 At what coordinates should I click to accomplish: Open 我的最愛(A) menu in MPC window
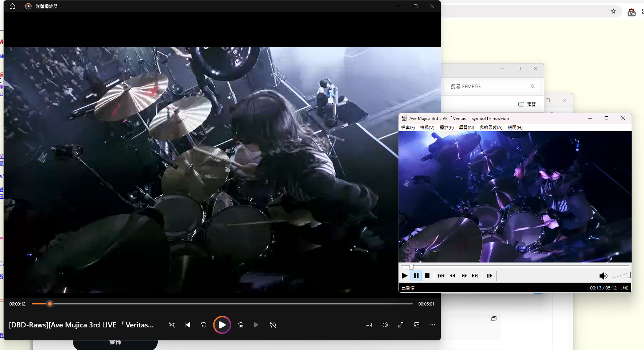click(x=491, y=128)
